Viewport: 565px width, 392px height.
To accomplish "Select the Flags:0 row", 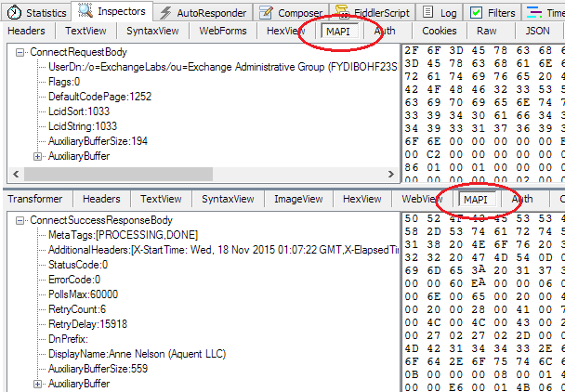I will click(x=64, y=82).
